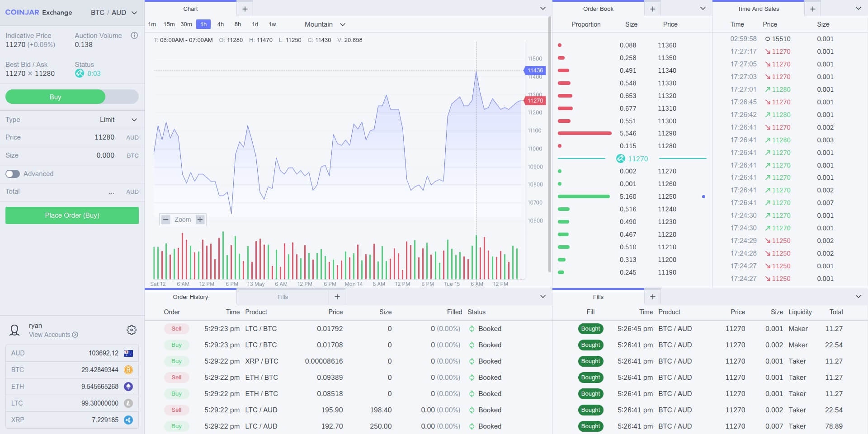Add a new tab in right Fills panel

pyautogui.click(x=653, y=297)
